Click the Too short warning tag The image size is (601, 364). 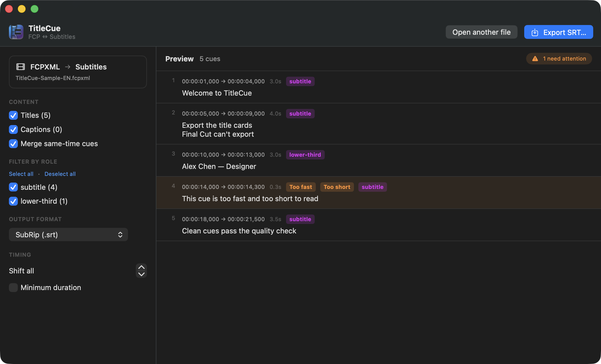point(337,187)
